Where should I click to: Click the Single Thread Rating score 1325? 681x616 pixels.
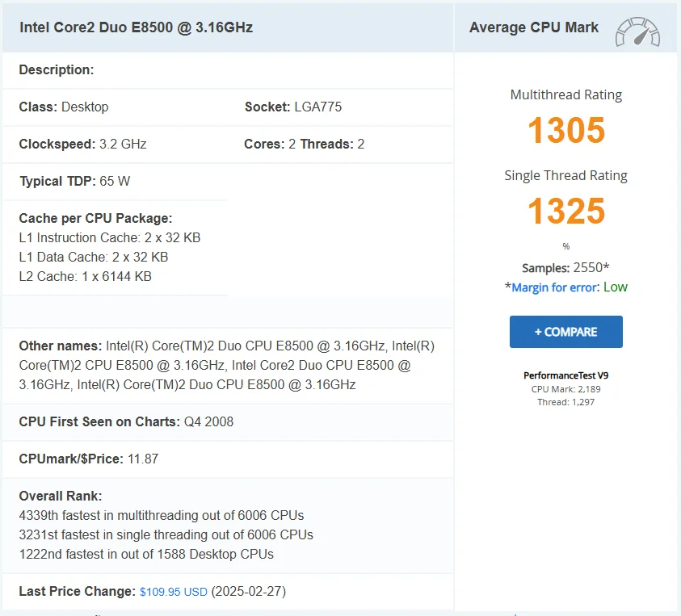[566, 211]
